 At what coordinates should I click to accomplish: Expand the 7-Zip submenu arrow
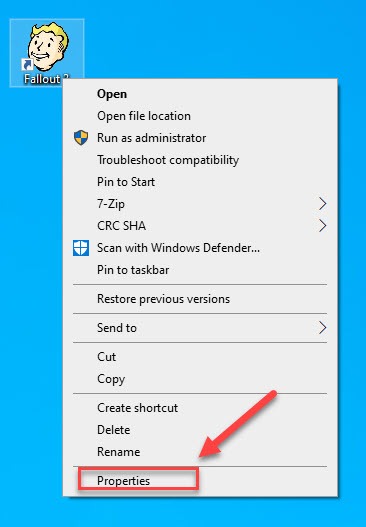[322, 204]
